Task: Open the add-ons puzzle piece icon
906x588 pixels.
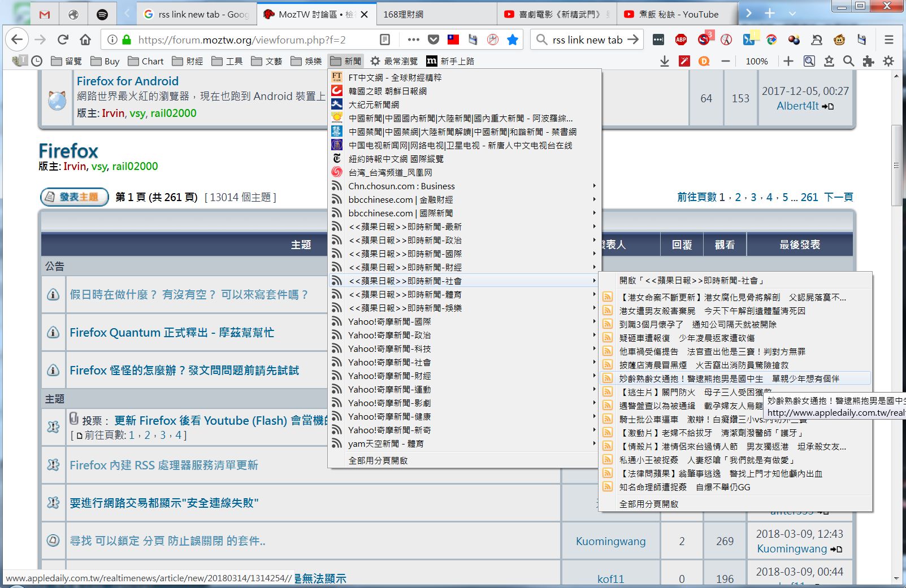Action: 868,61
